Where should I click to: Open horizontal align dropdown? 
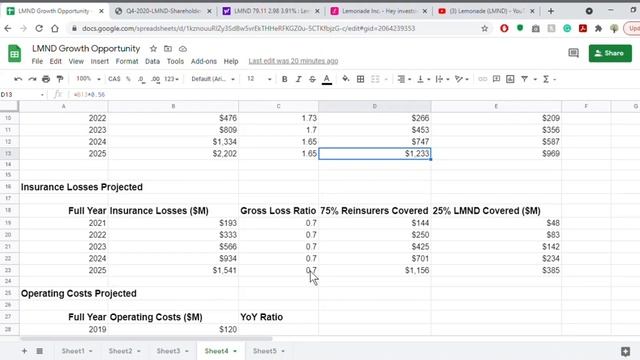point(404,79)
